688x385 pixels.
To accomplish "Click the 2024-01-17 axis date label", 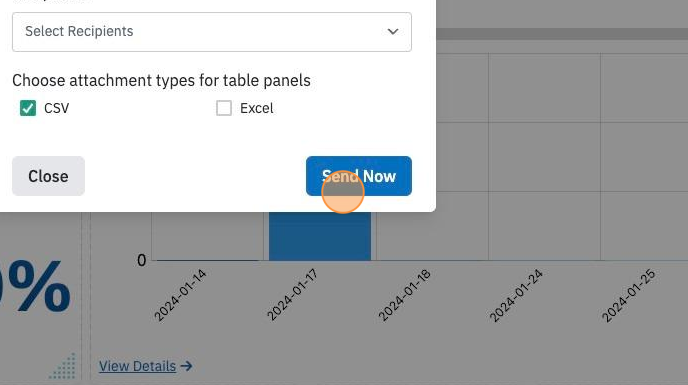I will pos(292,295).
